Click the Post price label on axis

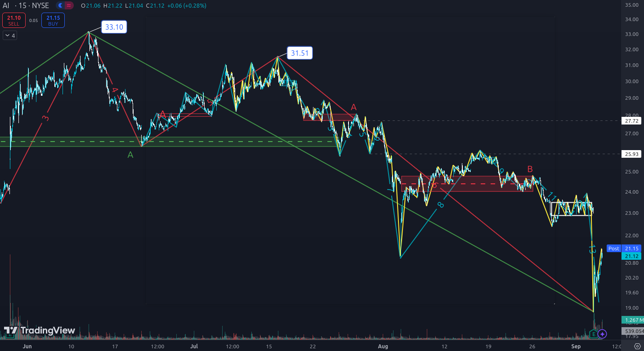(x=613, y=249)
